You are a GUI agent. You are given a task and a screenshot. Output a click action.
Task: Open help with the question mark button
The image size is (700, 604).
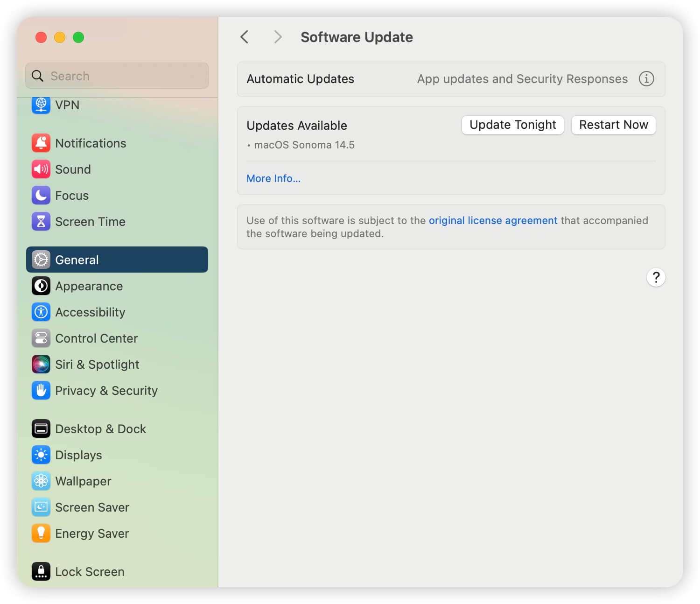(656, 278)
